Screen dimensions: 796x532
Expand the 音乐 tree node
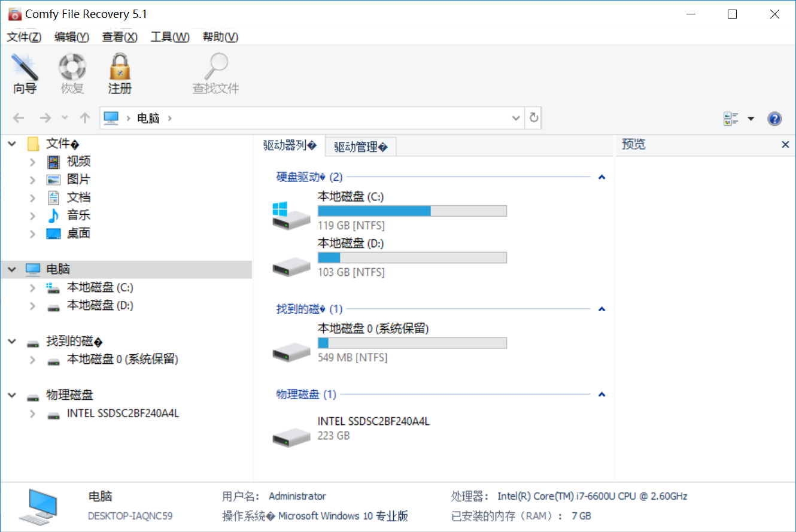32,215
